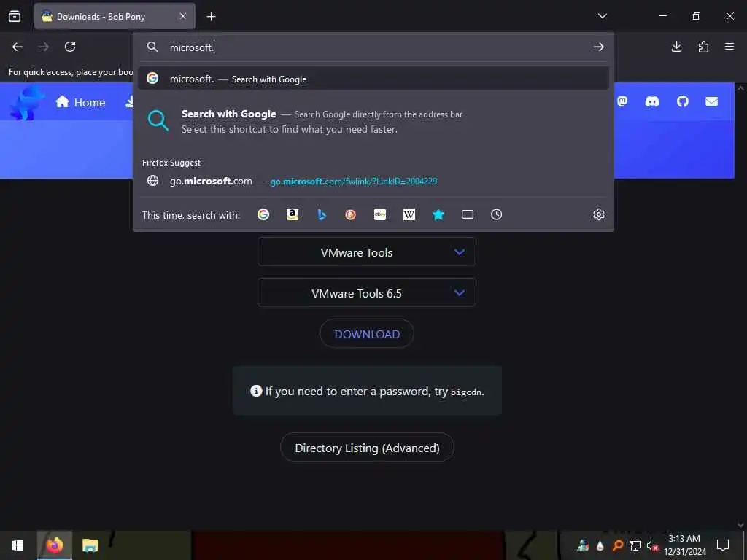Click the DOWNLOAD button
This screenshot has width=747, height=560.
[367, 334]
